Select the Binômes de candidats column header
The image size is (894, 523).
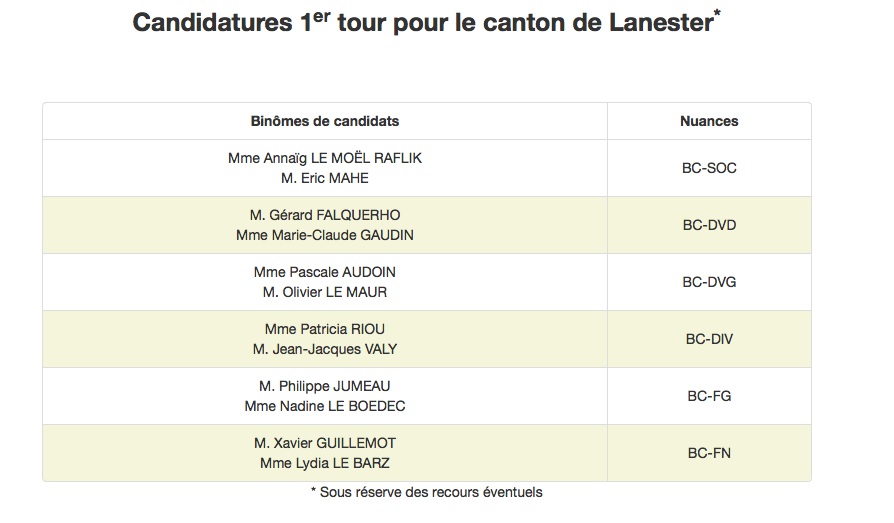coord(325,121)
